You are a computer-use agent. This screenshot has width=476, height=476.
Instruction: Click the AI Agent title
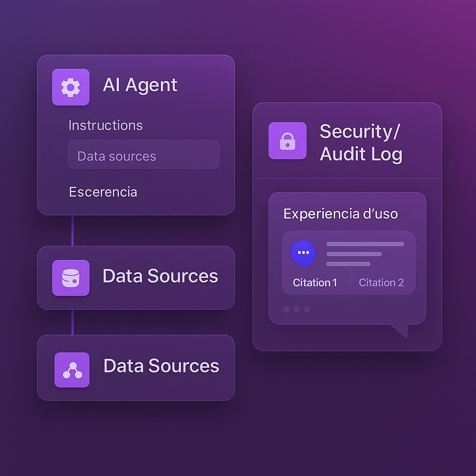pos(140,85)
